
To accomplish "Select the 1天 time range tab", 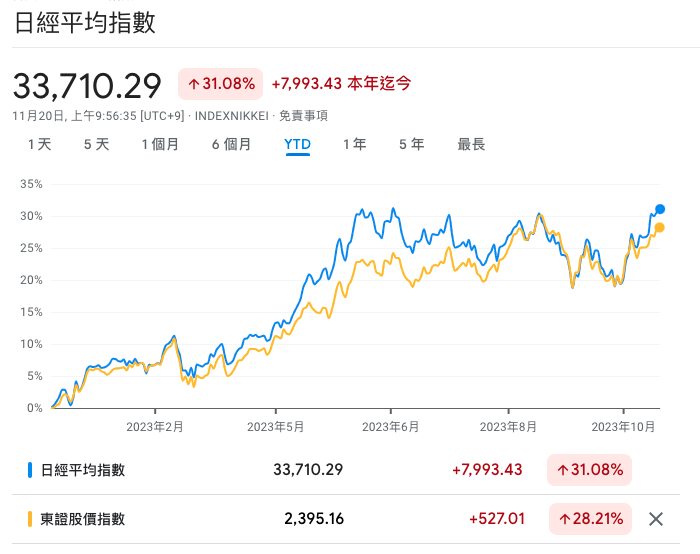I will coord(39,145).
